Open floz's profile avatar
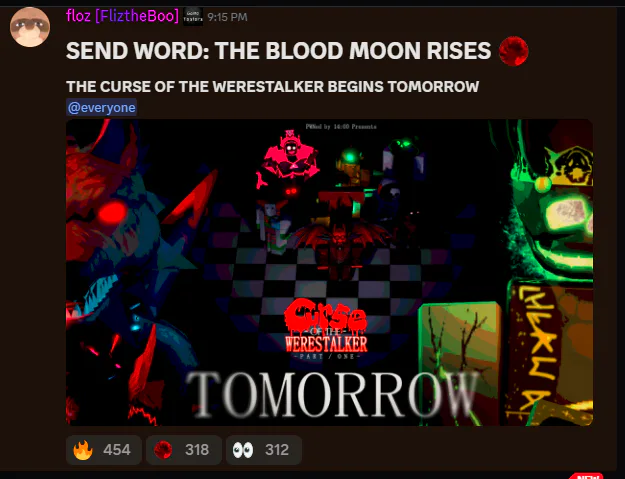 click(30, 27)
